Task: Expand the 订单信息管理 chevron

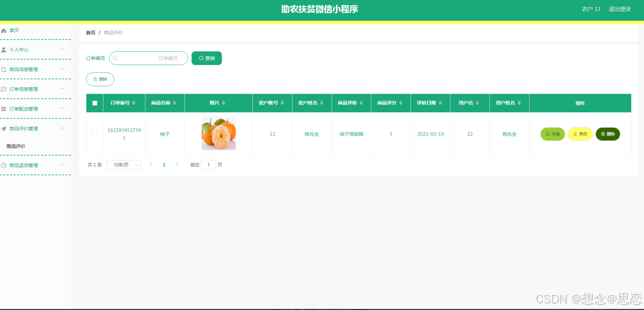Action: pos(62,88)
